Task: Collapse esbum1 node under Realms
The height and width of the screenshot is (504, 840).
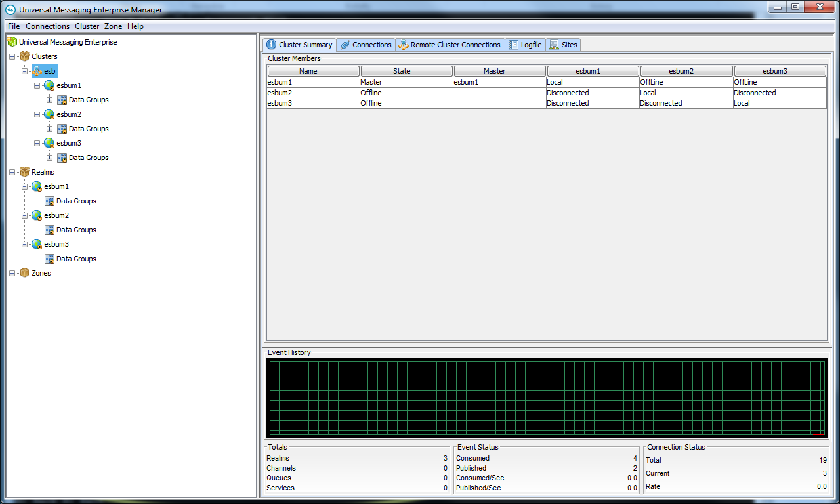Action: click(25, 186)
